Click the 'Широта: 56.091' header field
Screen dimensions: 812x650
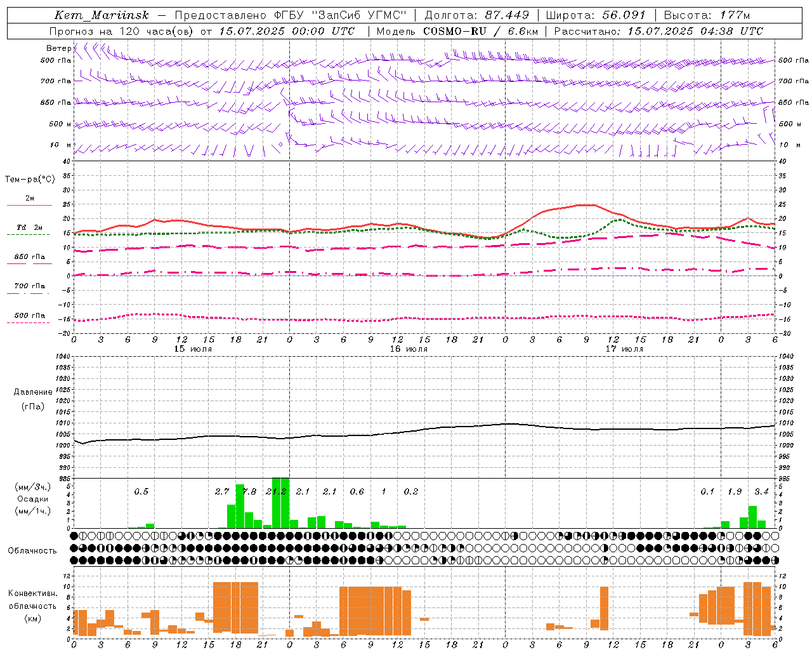[x=596, y=15]
